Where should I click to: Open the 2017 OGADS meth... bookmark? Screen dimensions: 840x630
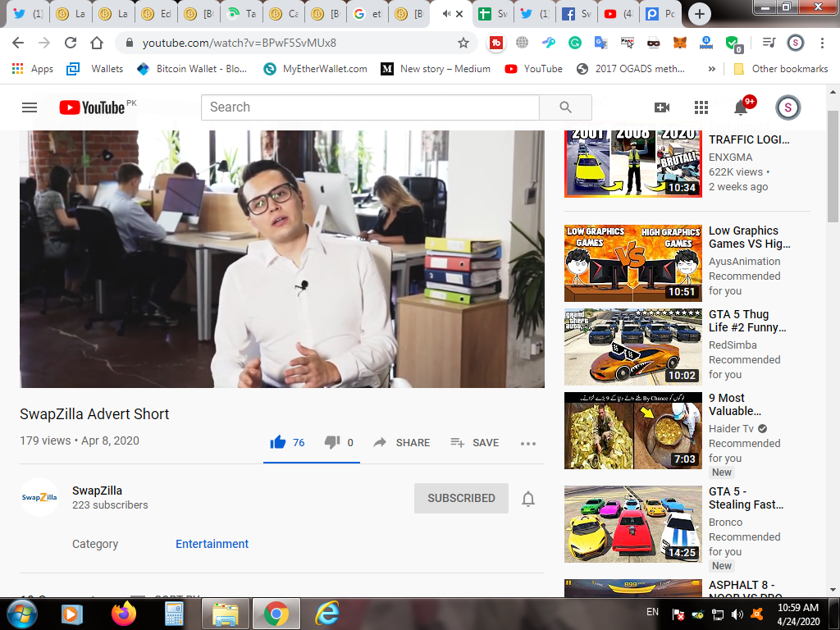pos(631,69)
